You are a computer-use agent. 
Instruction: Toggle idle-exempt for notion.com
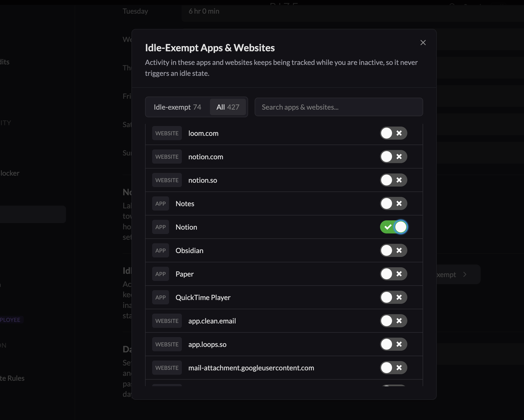(x=393, y=157)
